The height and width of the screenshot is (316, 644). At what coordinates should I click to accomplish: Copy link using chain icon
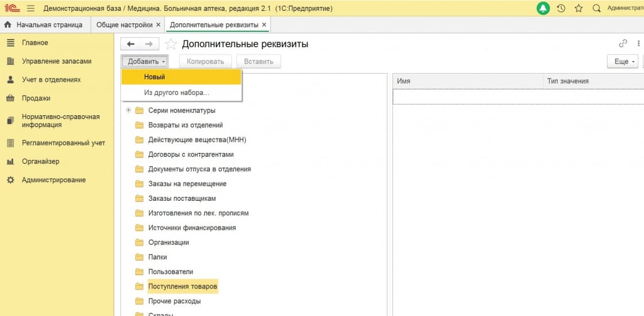pos(623,44)
